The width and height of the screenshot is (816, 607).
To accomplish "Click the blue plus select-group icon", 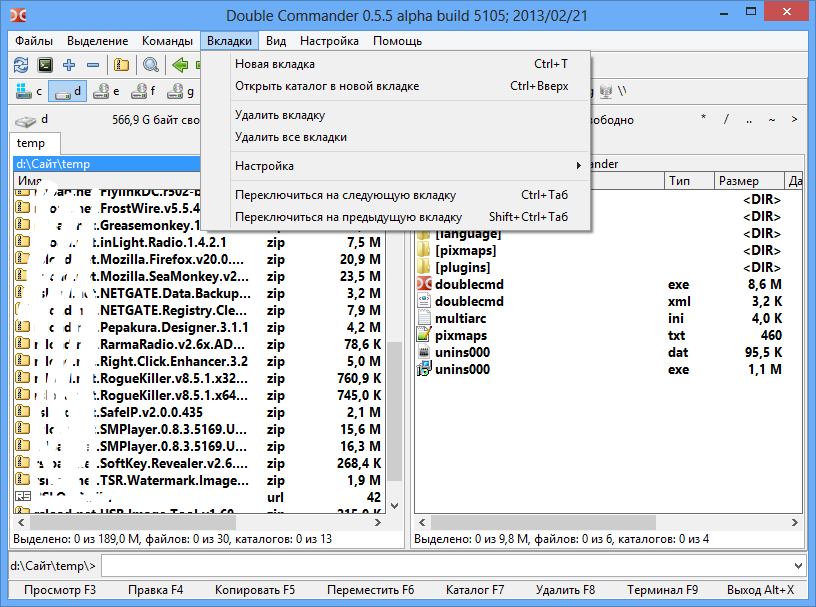I will (x=69, y=65).
